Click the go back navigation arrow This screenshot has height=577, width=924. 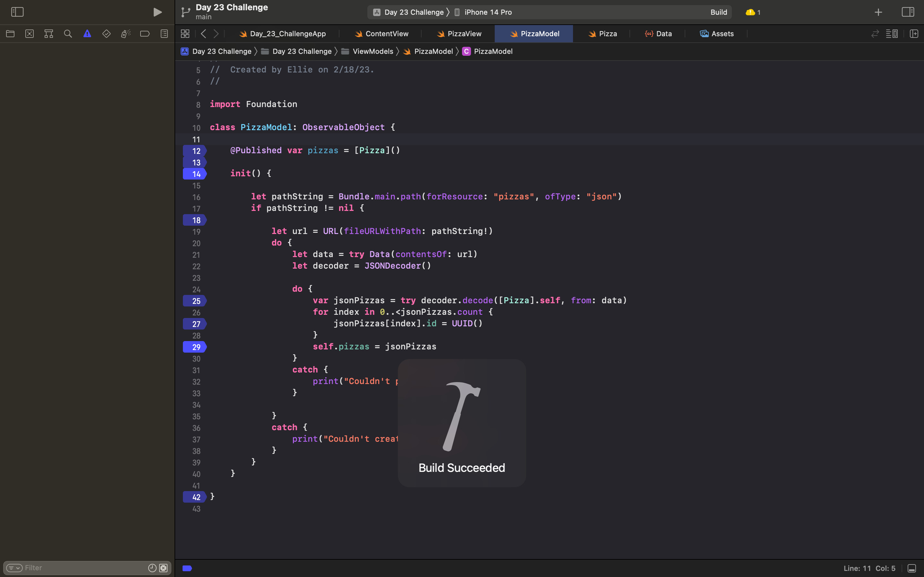tap(203, 34)
